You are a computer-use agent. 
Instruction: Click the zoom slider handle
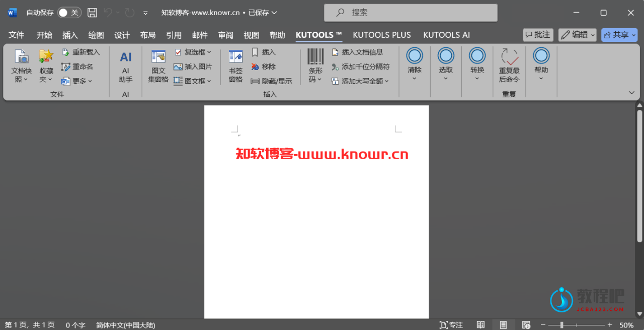point(561,325)
